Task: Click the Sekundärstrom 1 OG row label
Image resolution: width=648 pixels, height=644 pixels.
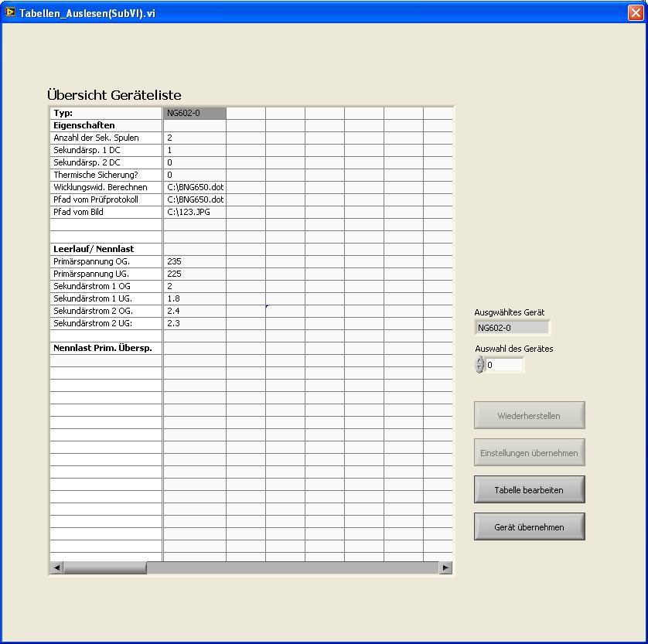Action: coord(106,286)
